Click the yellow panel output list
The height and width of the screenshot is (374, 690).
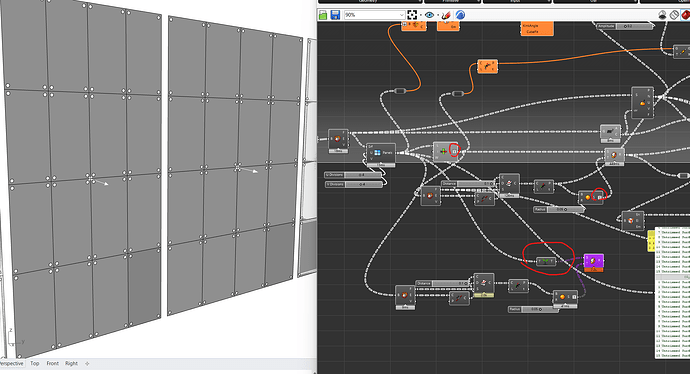651,241
